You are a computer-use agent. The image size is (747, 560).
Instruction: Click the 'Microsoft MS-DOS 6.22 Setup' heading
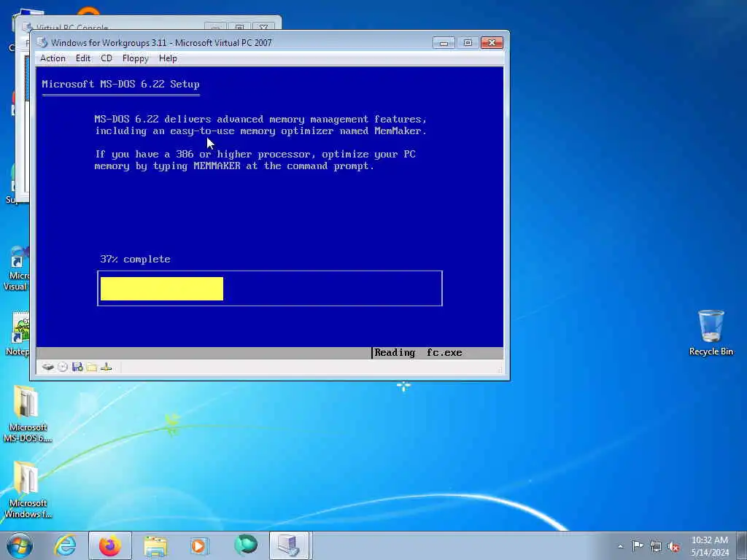click(120, 85)
